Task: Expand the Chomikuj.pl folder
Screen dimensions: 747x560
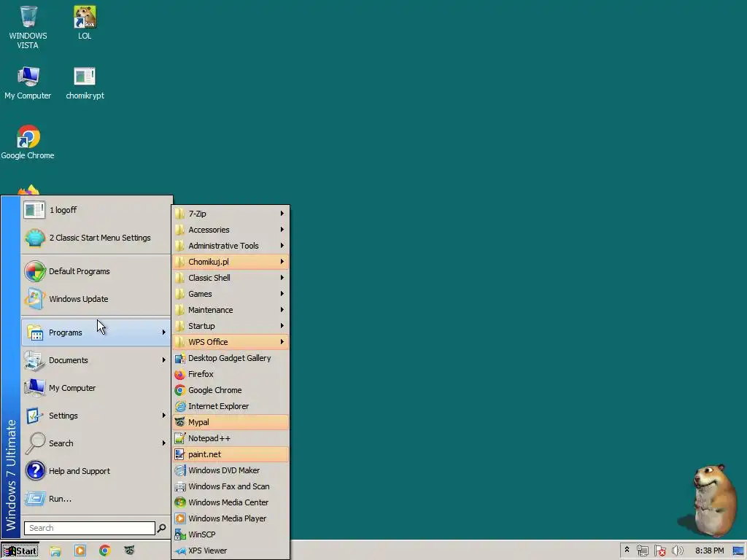Action: click(x=231, y=262)
